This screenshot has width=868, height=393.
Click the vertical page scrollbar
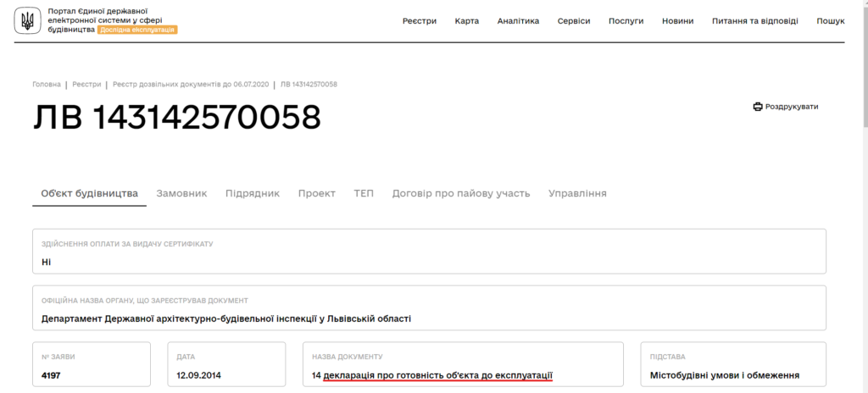pos(865,196)
